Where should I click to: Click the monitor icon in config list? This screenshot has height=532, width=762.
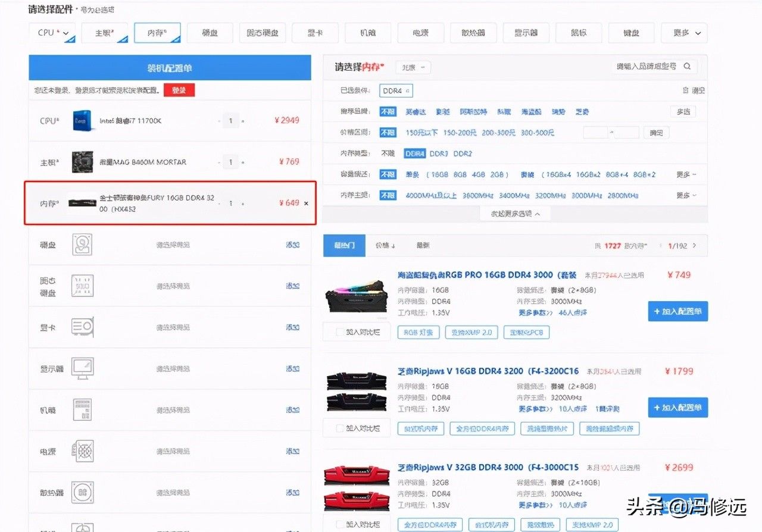(82, 368)
